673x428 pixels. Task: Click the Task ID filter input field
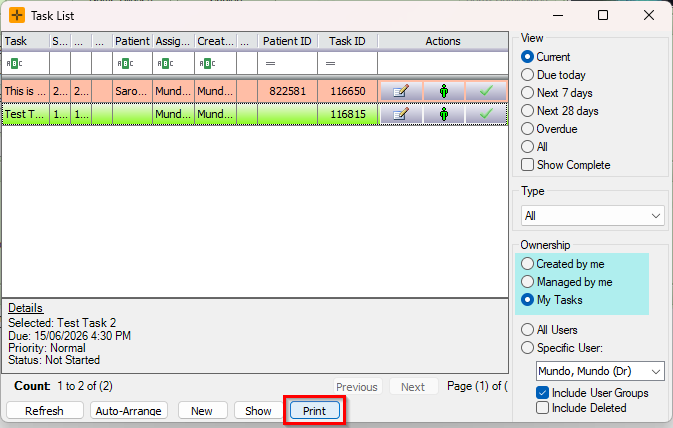click(348, 64)
